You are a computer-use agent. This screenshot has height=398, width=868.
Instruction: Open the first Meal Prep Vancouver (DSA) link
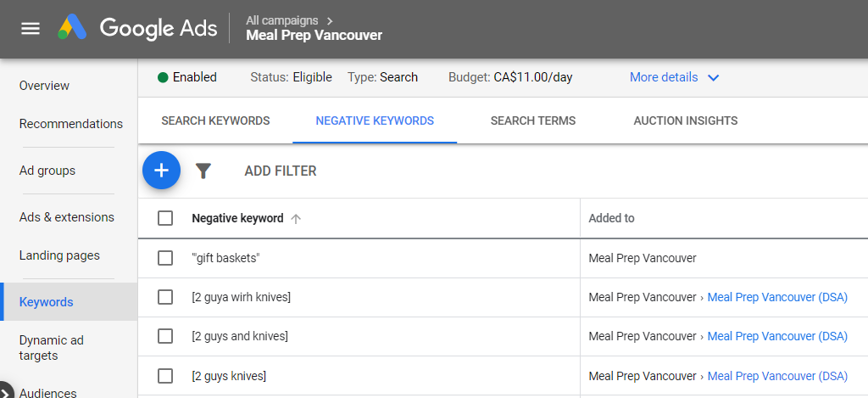coord(776,297)
